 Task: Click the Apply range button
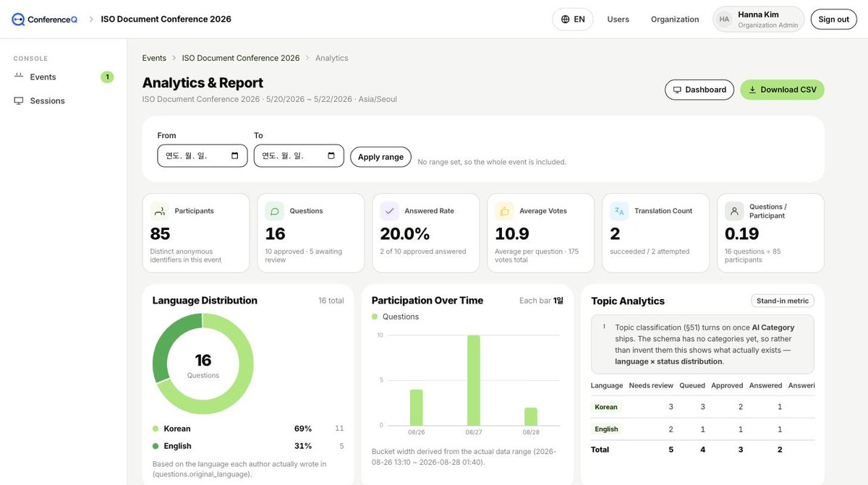(380, 157)
